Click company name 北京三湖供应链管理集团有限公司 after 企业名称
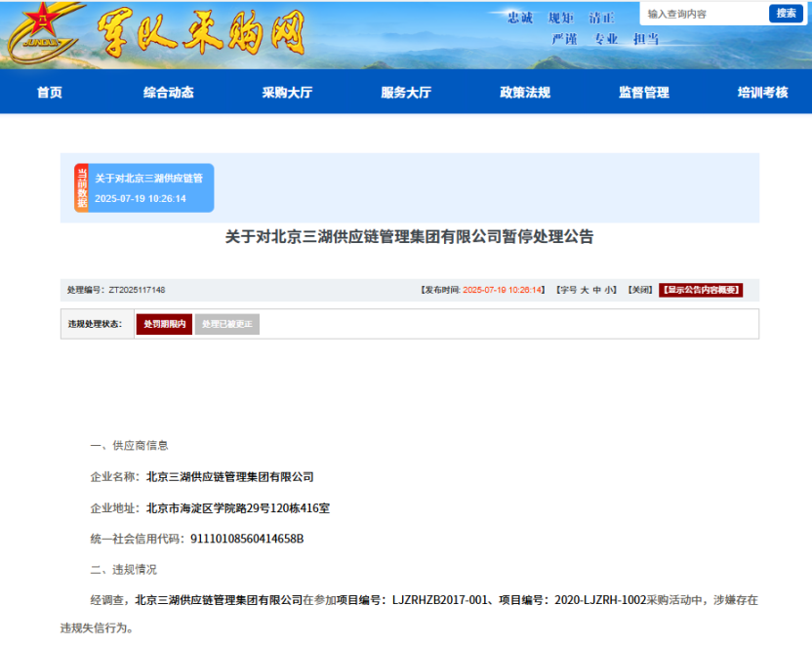812x646 pixels. pos(230,477)
